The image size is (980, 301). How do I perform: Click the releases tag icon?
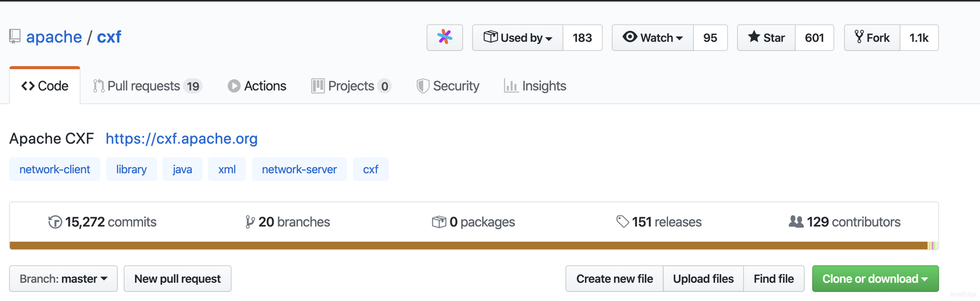622,222
